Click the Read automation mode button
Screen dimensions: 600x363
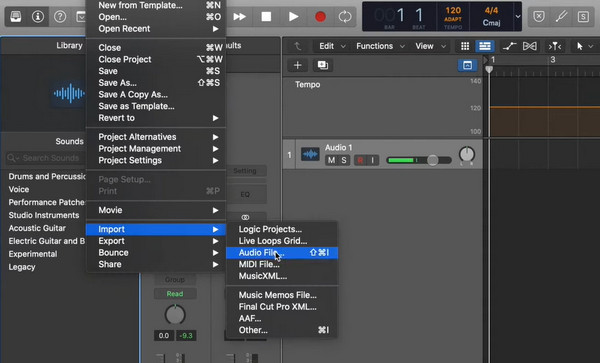point(175,294)
